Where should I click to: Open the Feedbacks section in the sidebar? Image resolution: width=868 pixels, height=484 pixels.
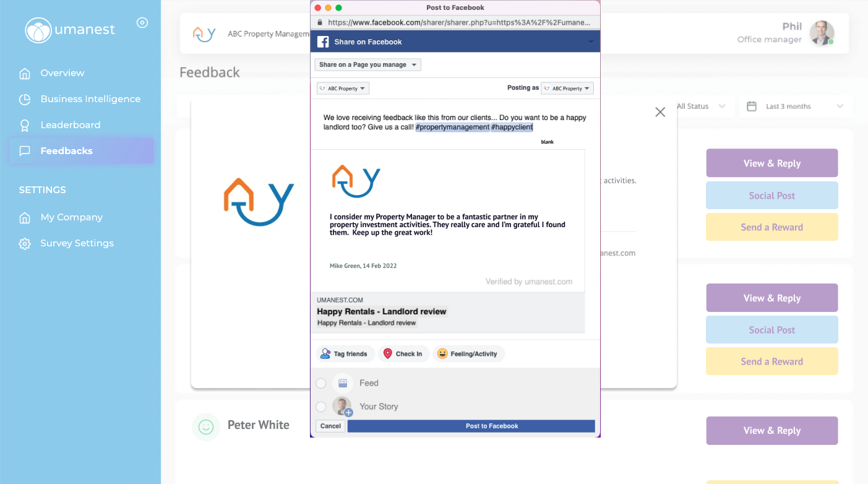(81, 151)
